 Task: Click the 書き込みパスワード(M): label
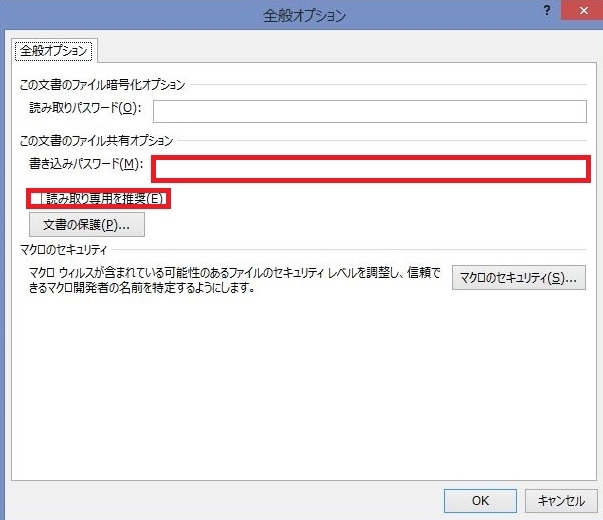point(87,163)
